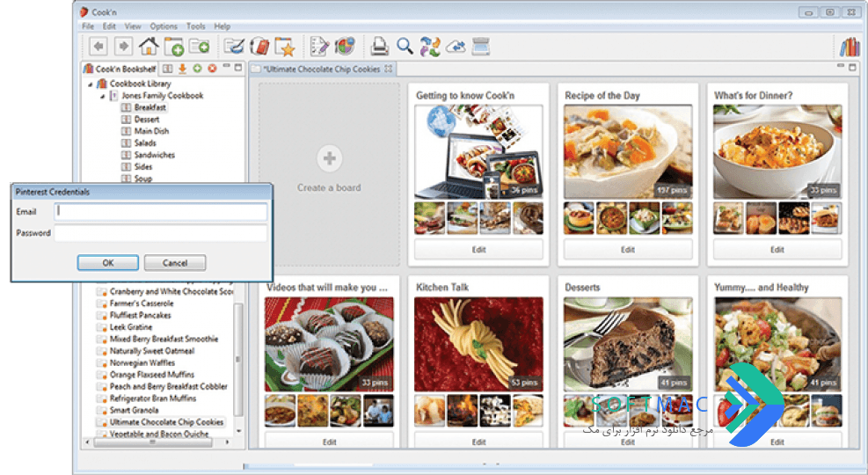Screen dimensions: 868x475
Task: Click the right arrow of the horizontal scrollbar
Action: click(x=227, y=442)
